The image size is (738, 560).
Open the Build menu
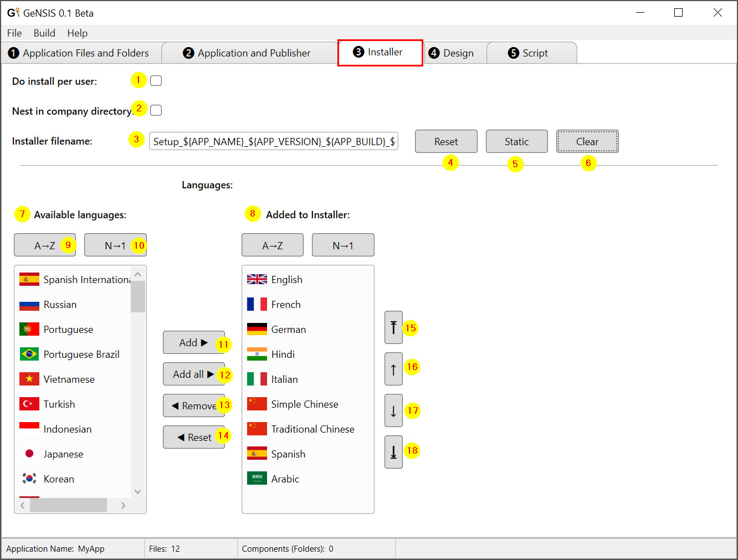(44, 33)
